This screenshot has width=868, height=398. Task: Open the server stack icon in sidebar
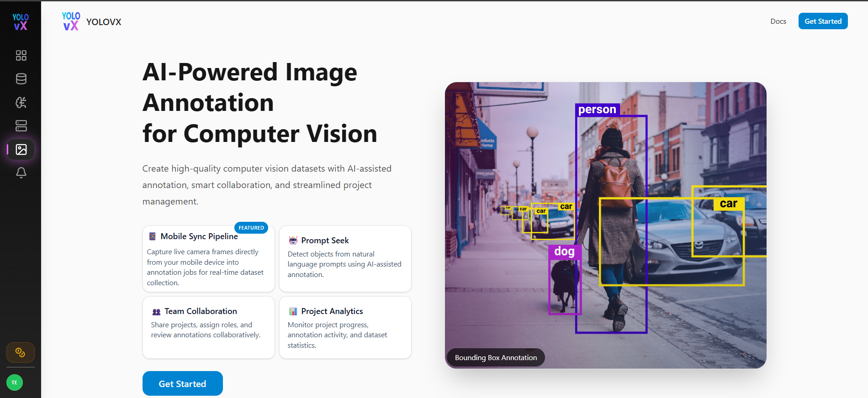tap(21, 126)
